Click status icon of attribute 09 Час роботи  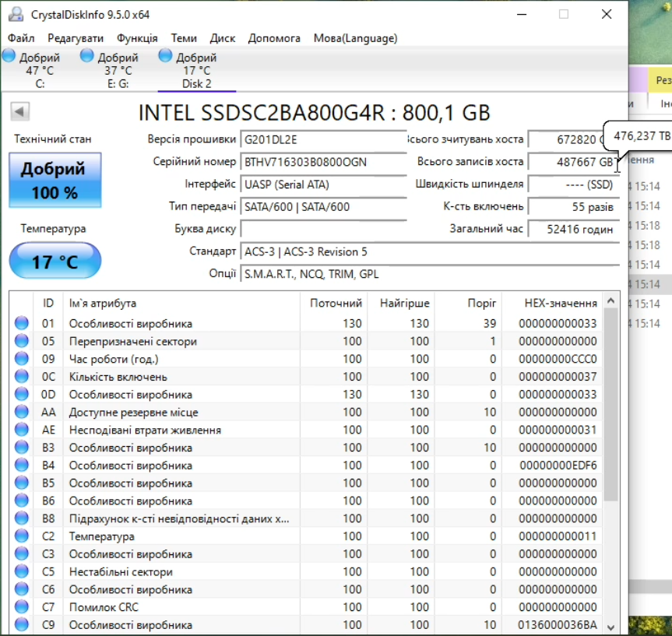click(22, 359)
